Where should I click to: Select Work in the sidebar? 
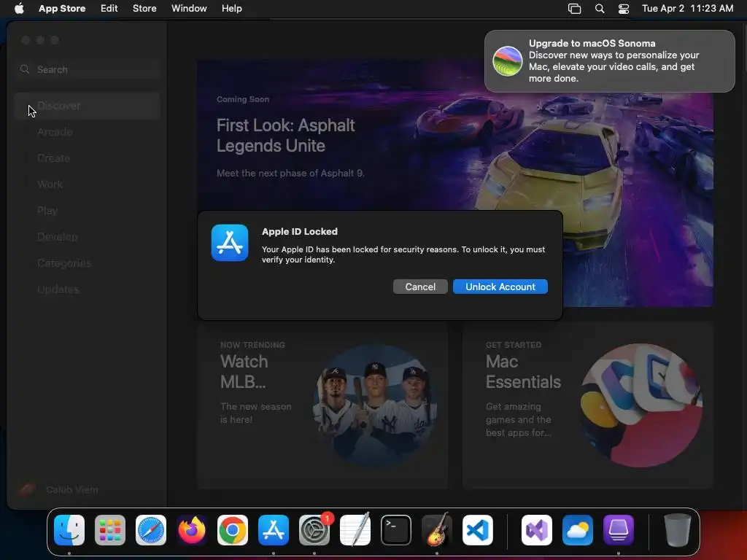[x=88, y=184]
